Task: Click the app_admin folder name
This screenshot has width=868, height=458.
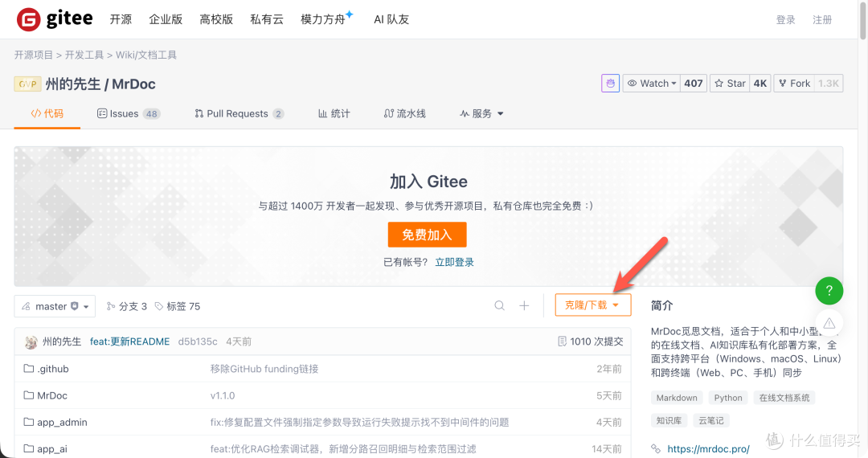Action: coord(62,422)
